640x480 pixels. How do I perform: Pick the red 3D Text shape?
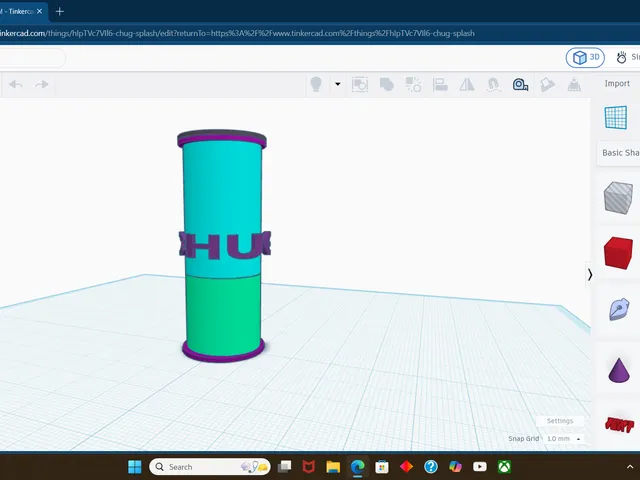(x=619, y=425)
